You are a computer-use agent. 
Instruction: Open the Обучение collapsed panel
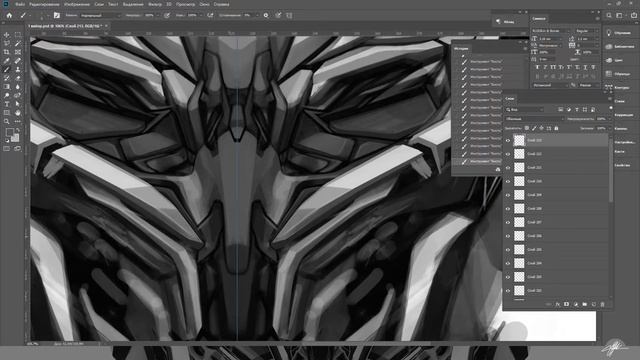[x=620, y=33]
